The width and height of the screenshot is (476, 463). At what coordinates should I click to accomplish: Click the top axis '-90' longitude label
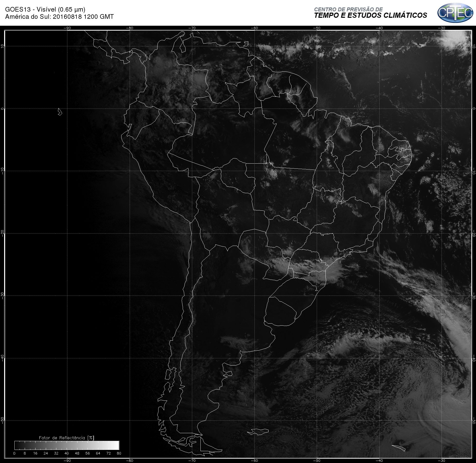pos(67,28)
